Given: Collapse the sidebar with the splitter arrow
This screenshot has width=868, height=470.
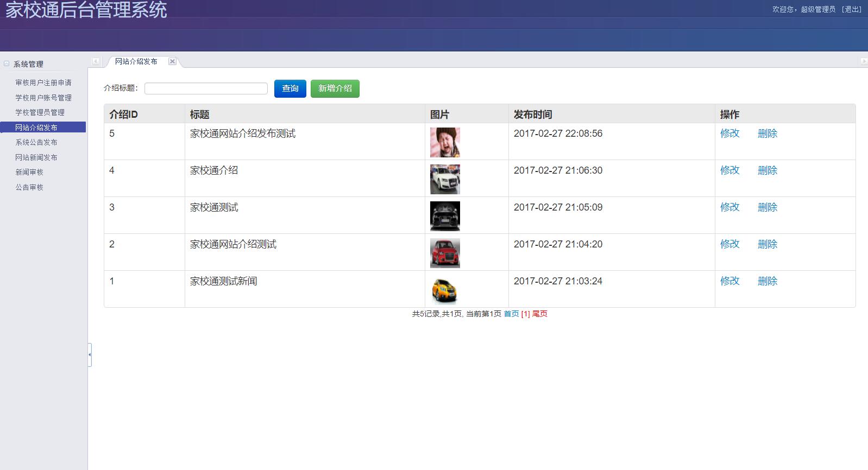Looking at the screenshot, I should click(90, 355).
